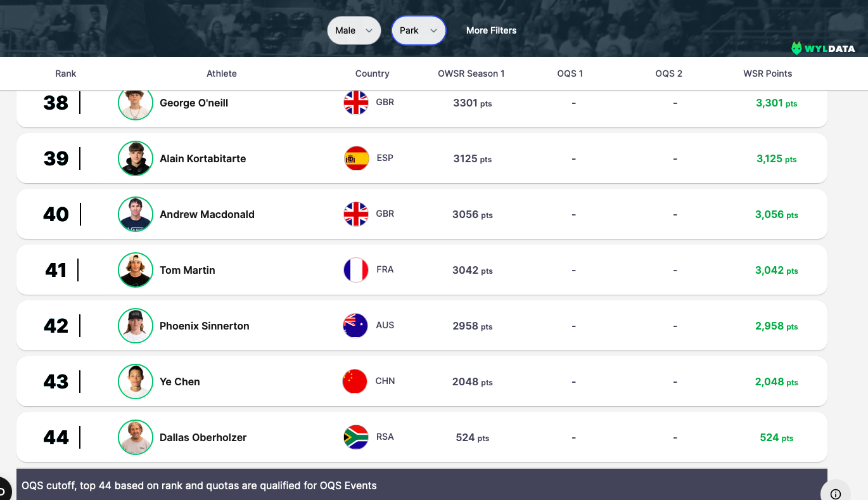Sort by WSR Points column header

(767, 74)
